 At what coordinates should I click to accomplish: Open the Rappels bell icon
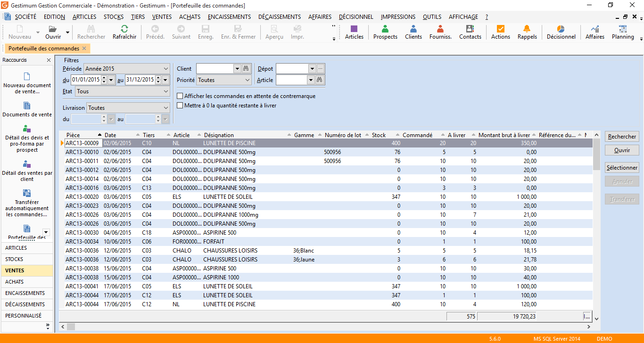[x=527, y=29]
